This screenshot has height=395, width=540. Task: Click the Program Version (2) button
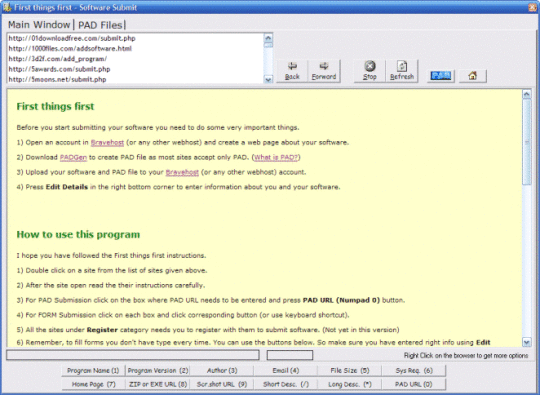pyautogui.click(x=158, y=371)
